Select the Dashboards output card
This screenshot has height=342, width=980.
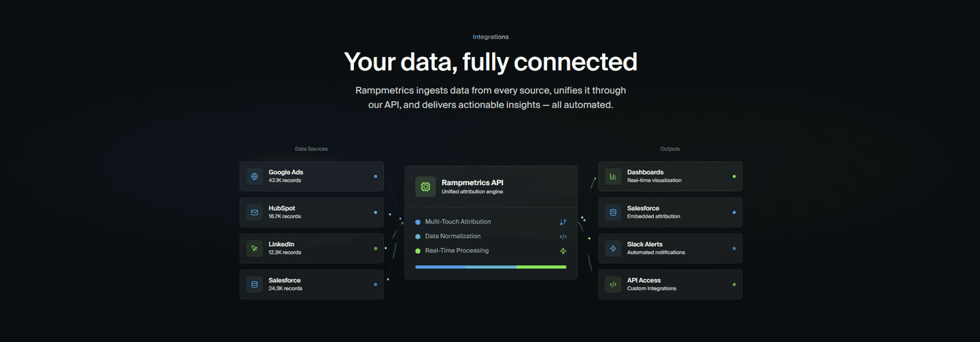click(x=670, y=176)
